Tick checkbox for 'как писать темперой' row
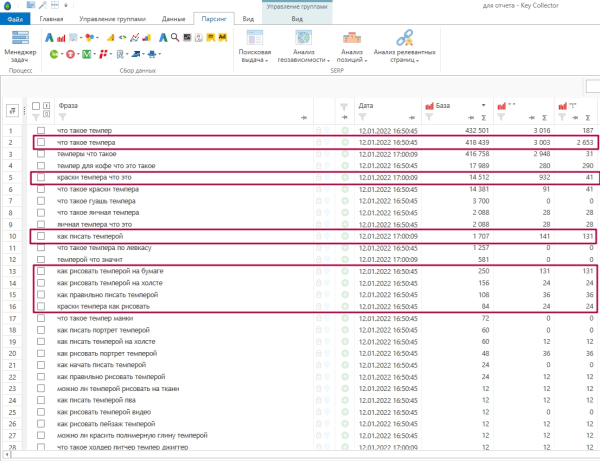Viewport: 600px width, 461px height. point(41,236)
